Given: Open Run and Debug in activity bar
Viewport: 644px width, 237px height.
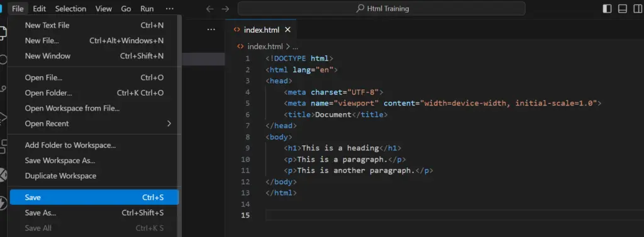Looking at the screenshot, I should click(3, 118).
